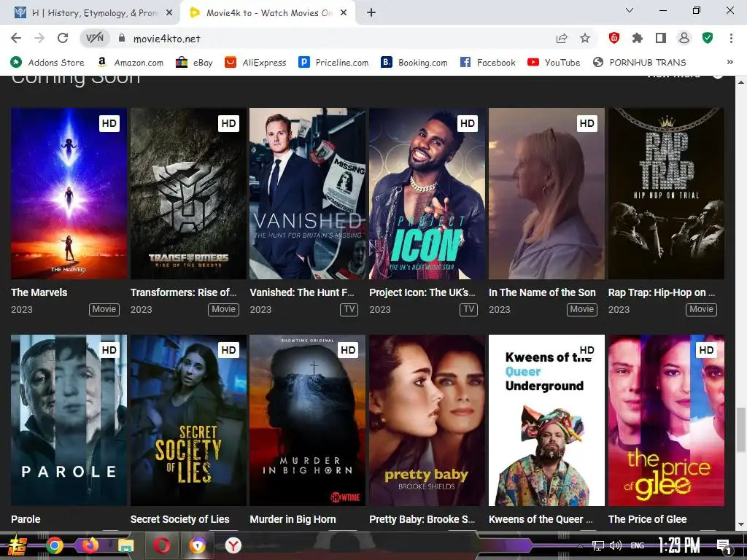Screen dimensions: 747x560
Task: Open the Amazon.com bookmark
Action: coord(130,63)
